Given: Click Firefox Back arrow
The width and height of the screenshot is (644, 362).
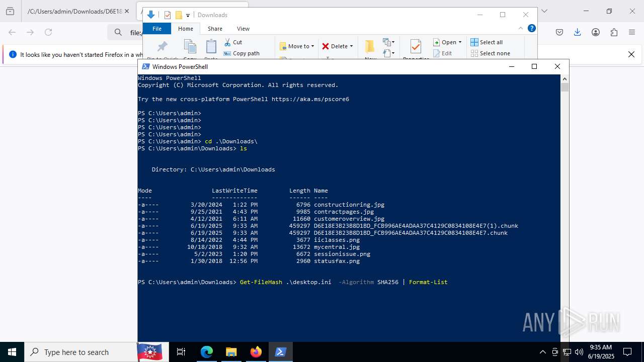Looking at the screenshot, I should 12,32.
